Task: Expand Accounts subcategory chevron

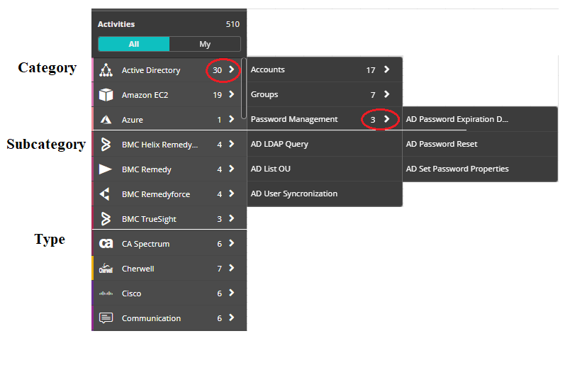Action: click(387, 69)
